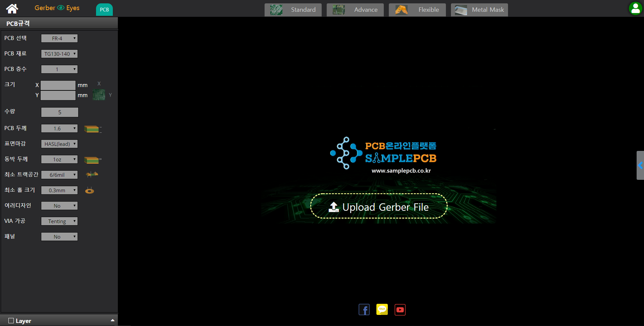Click the Gerber Eyes logo

(x=57, y=8)
